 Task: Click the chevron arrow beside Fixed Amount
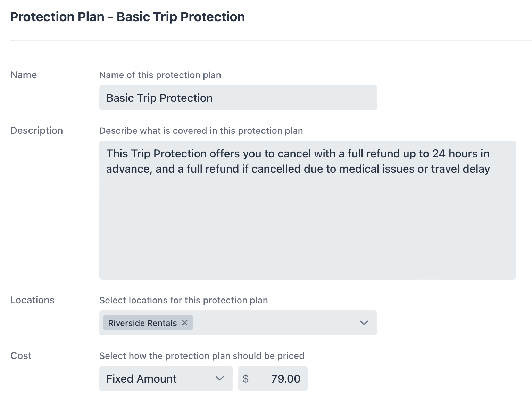click(219, 378)
